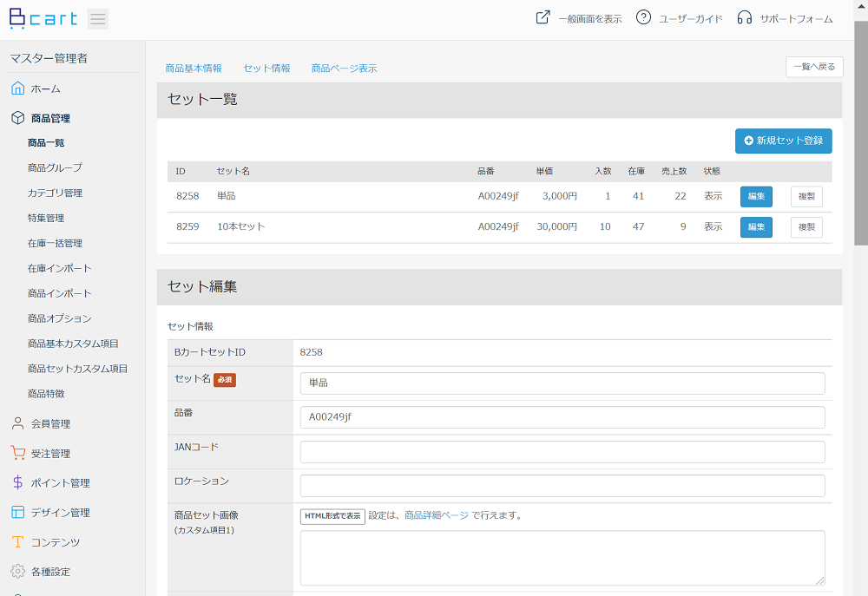Open 在庫インポート in sidebar

pos(59,268)
